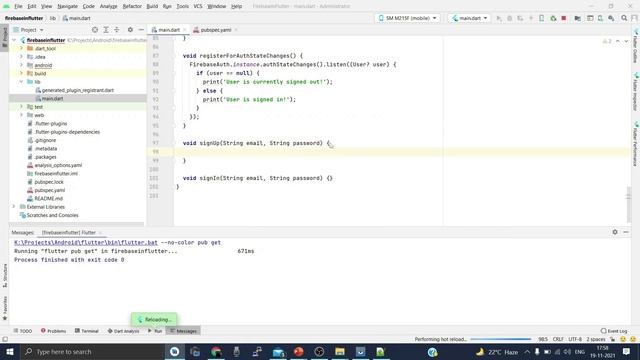
Task: Open the Navigate menu
Action: click(x=67, y=6)
